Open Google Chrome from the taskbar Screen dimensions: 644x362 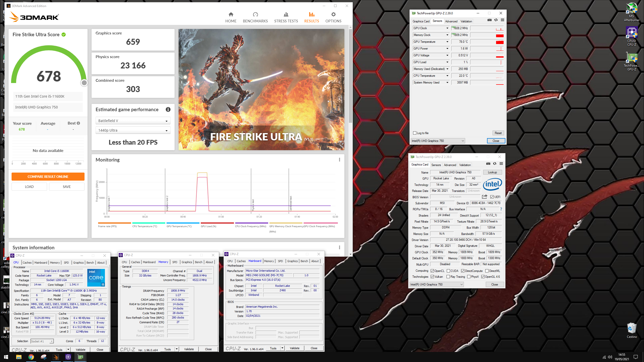click(x=31, y=357)
